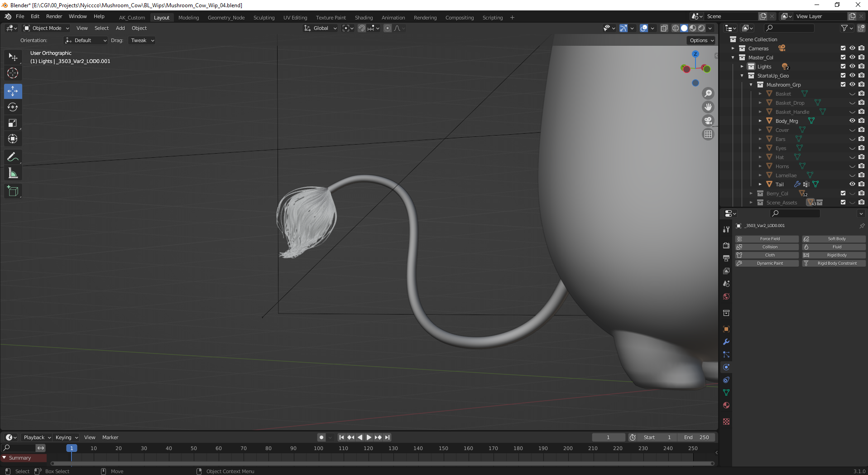The height and width of the screenshot is (475, 868).
Task: Enable Rigid Body physics
Action: click(834, 255)
